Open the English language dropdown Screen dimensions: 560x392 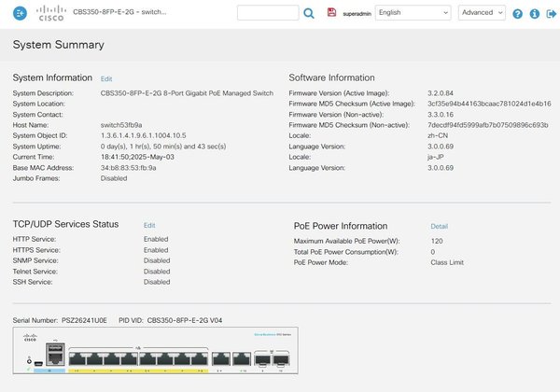click(413, 12)
